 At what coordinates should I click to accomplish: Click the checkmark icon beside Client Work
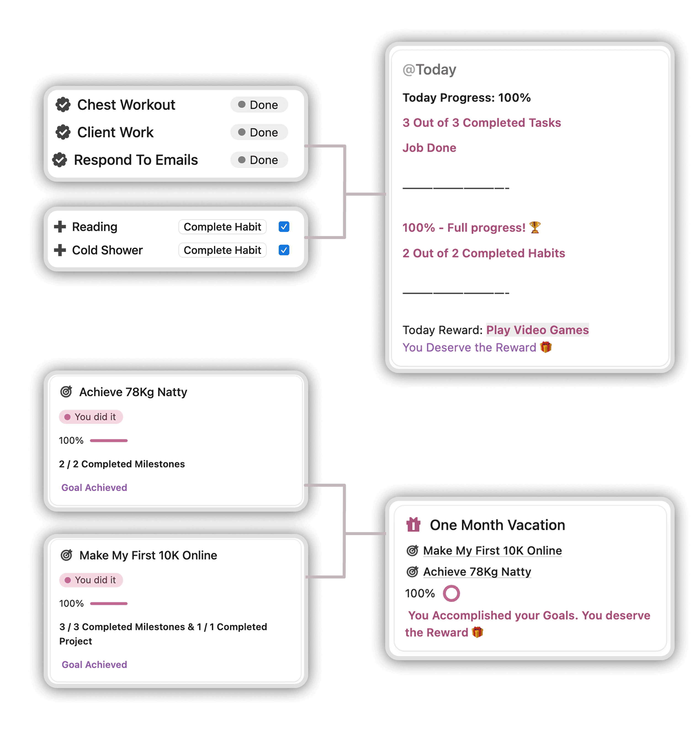pos(63,132)
